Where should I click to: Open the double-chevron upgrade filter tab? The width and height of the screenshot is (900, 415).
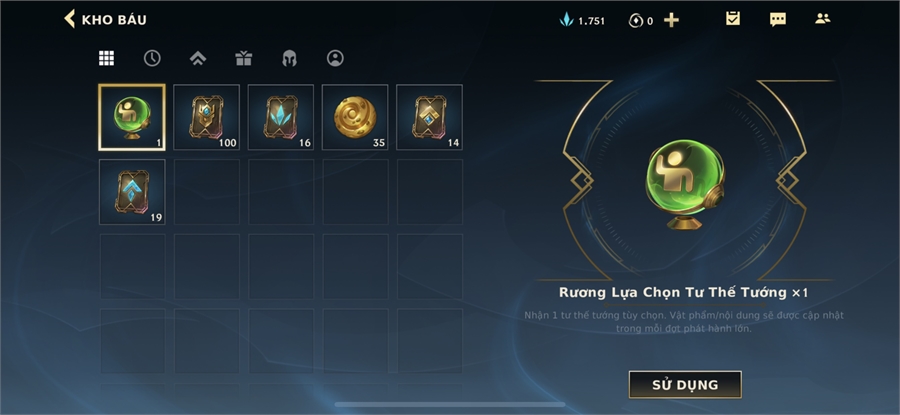tap(197, 58)
